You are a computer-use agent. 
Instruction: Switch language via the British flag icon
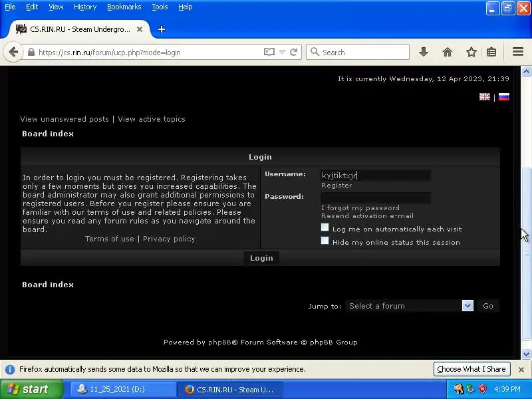pyautogui.click(x=485, y=97)
